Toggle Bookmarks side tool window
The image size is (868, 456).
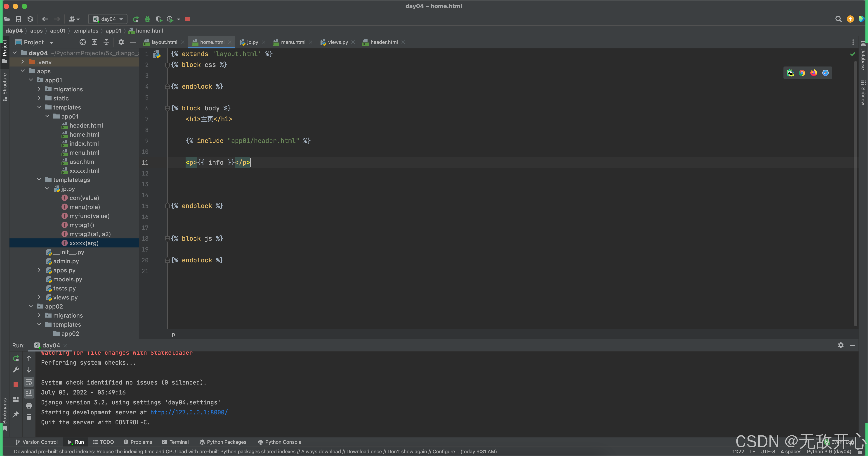point(5,414)
